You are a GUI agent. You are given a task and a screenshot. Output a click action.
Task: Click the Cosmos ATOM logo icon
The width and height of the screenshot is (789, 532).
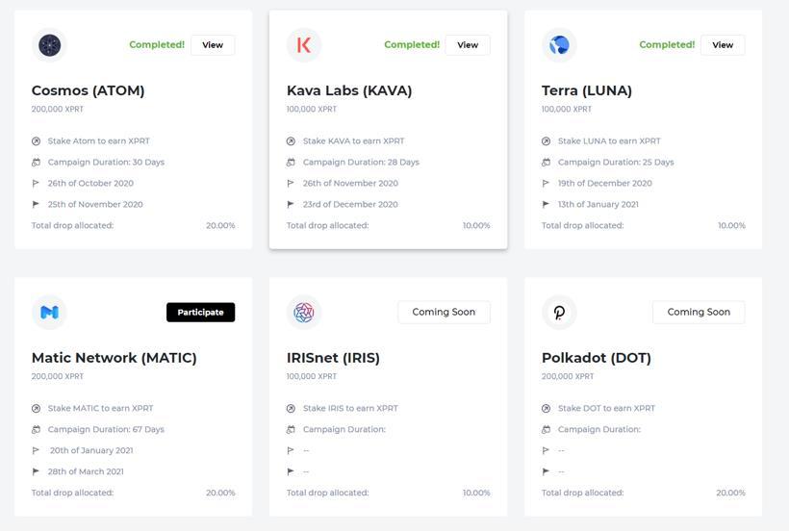pos(49,45)
